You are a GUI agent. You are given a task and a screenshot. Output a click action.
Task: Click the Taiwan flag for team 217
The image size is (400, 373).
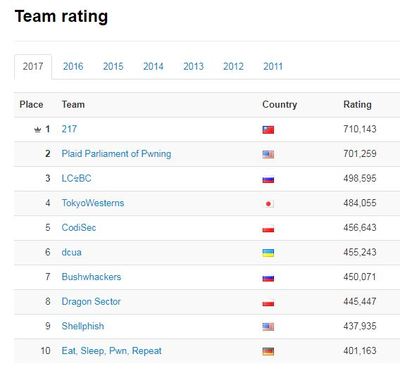268,130
